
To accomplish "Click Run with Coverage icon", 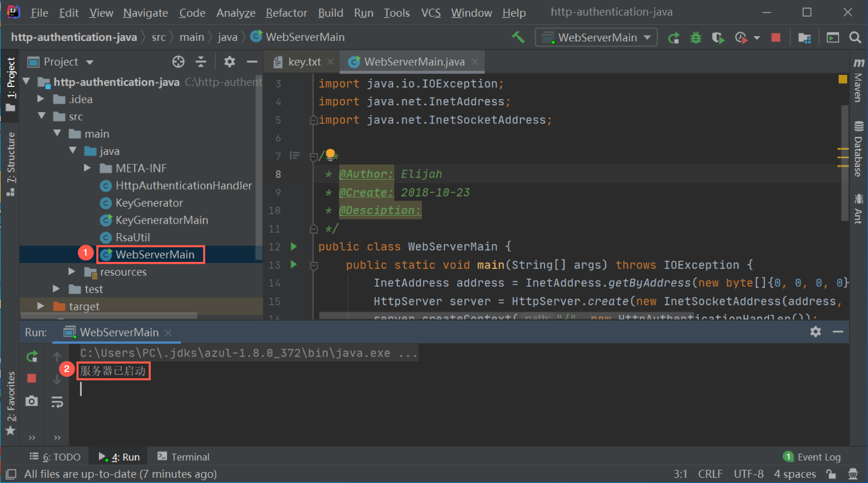I will (x=718, y=38).
